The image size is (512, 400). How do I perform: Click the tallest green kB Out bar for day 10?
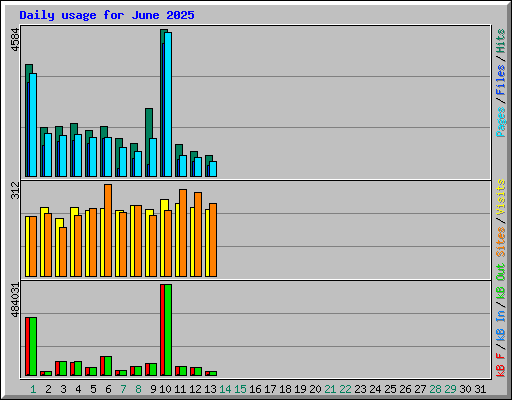[x=168, y=330]
